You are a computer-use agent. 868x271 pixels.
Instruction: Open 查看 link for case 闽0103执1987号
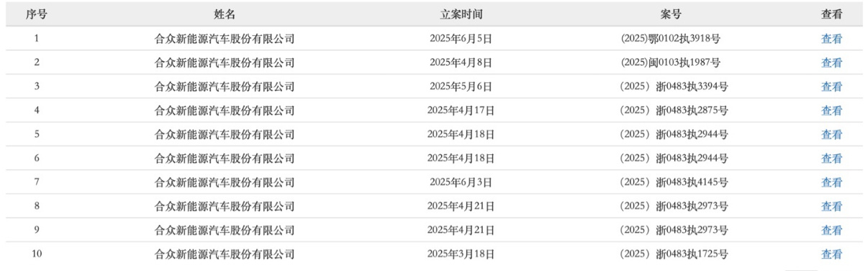831,63
